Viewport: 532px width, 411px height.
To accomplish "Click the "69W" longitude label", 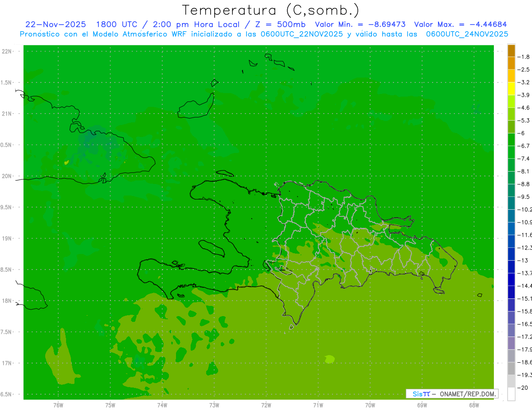I will [422, 405].
